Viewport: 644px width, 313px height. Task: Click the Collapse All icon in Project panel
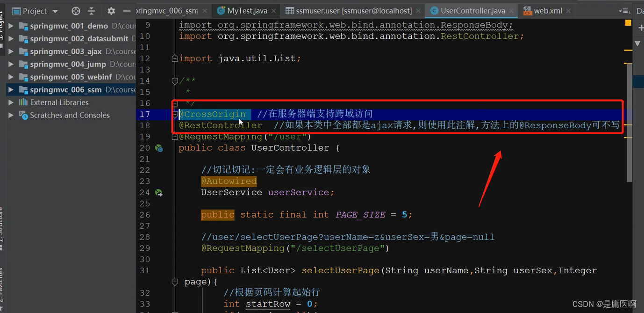click(x=92, y=11)
